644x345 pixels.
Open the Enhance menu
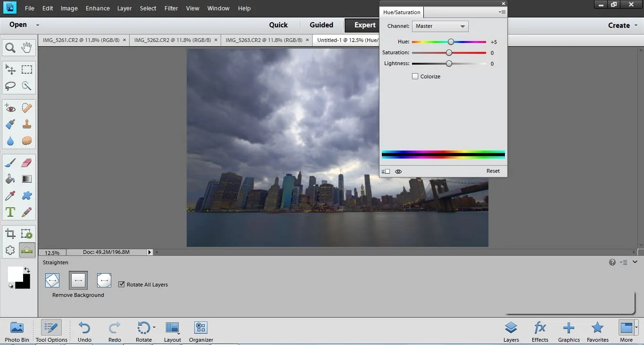(x=98, y=8)
